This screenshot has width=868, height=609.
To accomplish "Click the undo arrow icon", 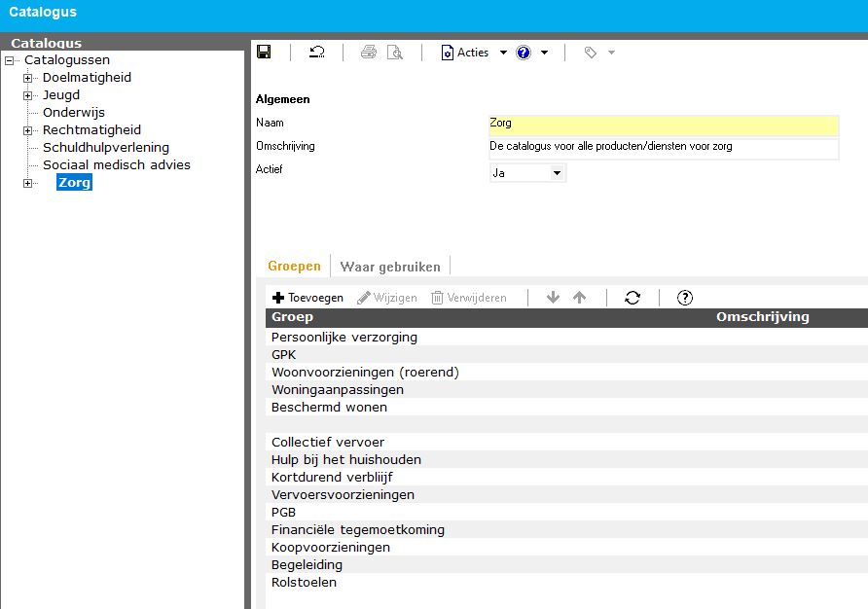I will [317, 53].
